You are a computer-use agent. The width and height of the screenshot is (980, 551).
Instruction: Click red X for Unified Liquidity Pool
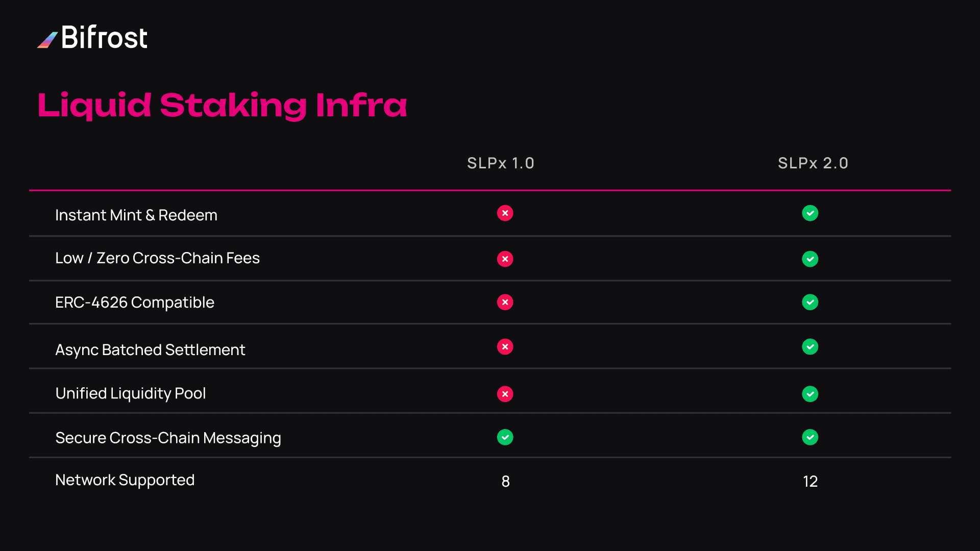point(505,394)
